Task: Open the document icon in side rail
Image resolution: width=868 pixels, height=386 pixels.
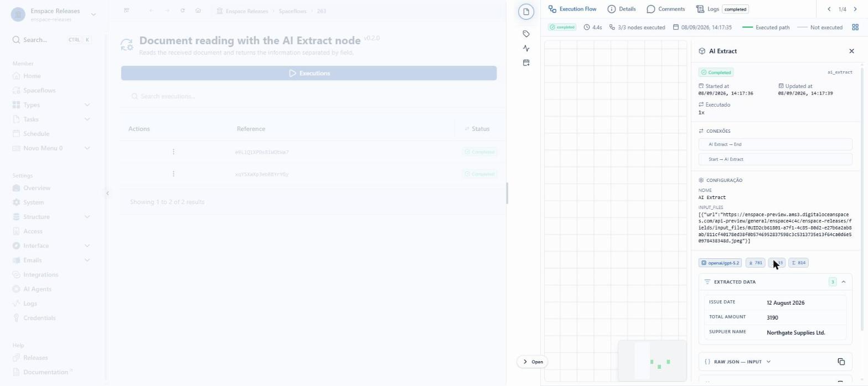Action: pyautogui.click(x=526, y=12)
